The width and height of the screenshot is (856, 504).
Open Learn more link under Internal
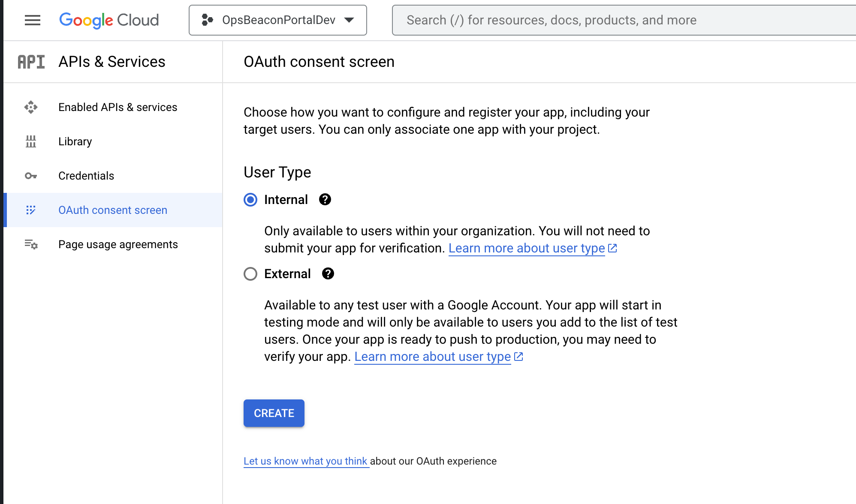pyautogui.click(x=527, y=248)
